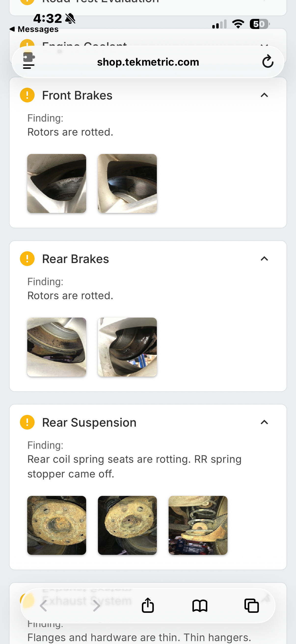The height and width of the screenshot is (644, 296).
Task: Tap Front Brakes yellow warning icon
Action: click(x=27, y=95)
